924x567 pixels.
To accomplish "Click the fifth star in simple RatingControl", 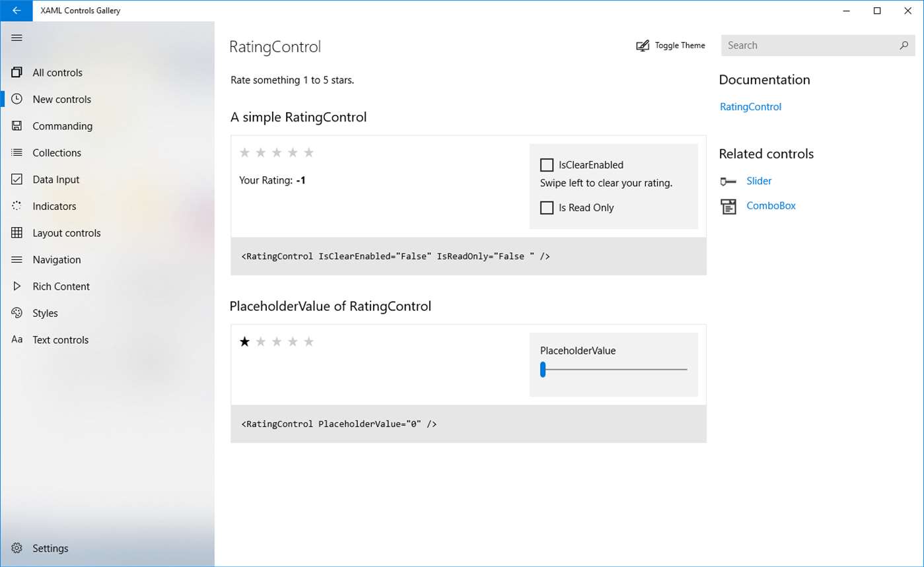I will click(309, 152).
